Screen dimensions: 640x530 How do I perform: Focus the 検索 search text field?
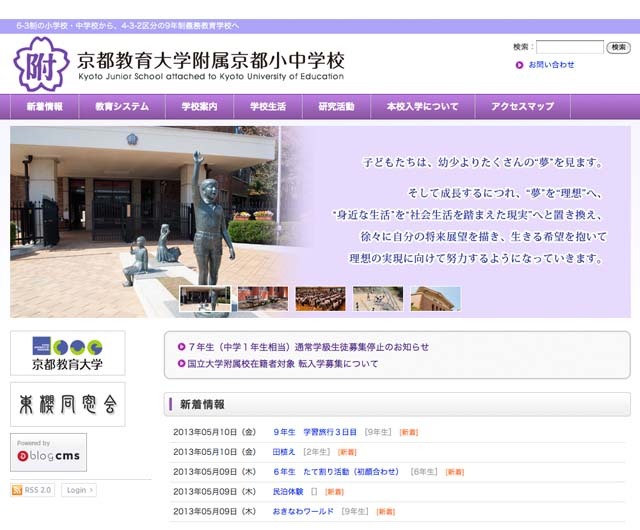[569, 47]
